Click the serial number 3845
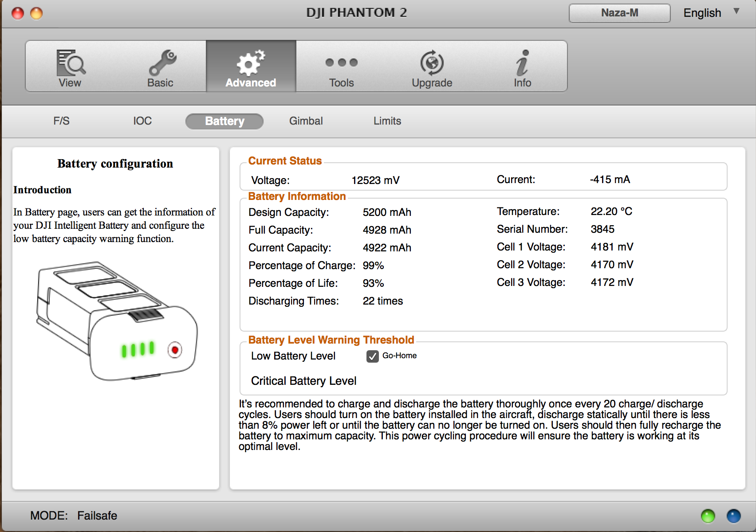The image size is (756, 532). pos(602,229)
